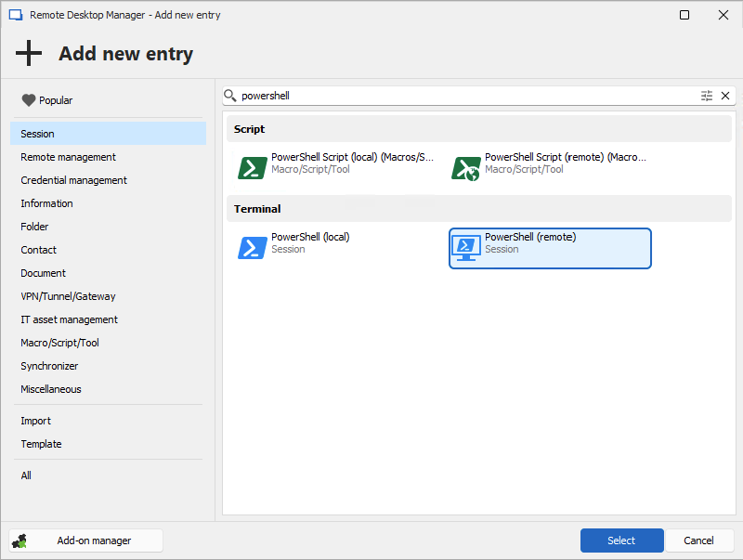Choose the PowerShell (local) session label
743x560 pixels.
click(x=310, y=237)
